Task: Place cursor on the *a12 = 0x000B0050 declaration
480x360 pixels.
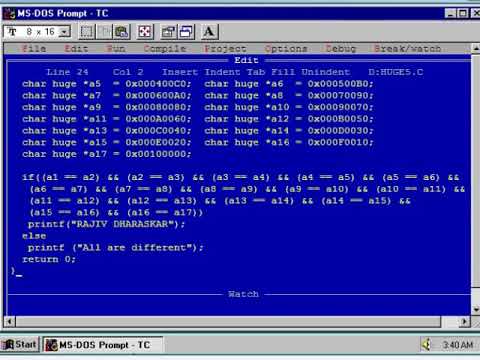Action: click(289, 119)
